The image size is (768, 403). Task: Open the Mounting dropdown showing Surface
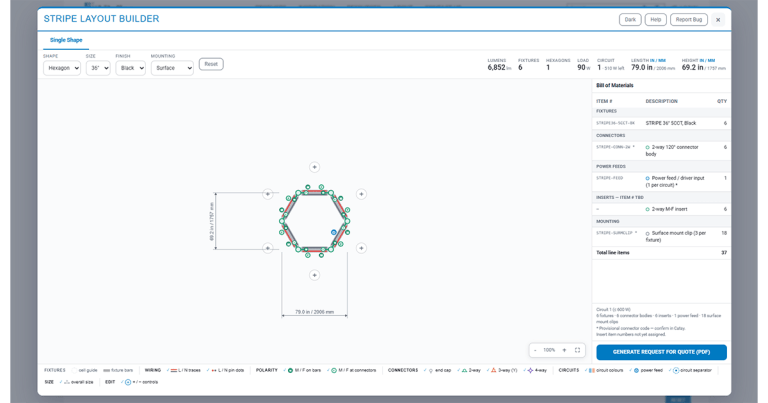pos(172,68)
